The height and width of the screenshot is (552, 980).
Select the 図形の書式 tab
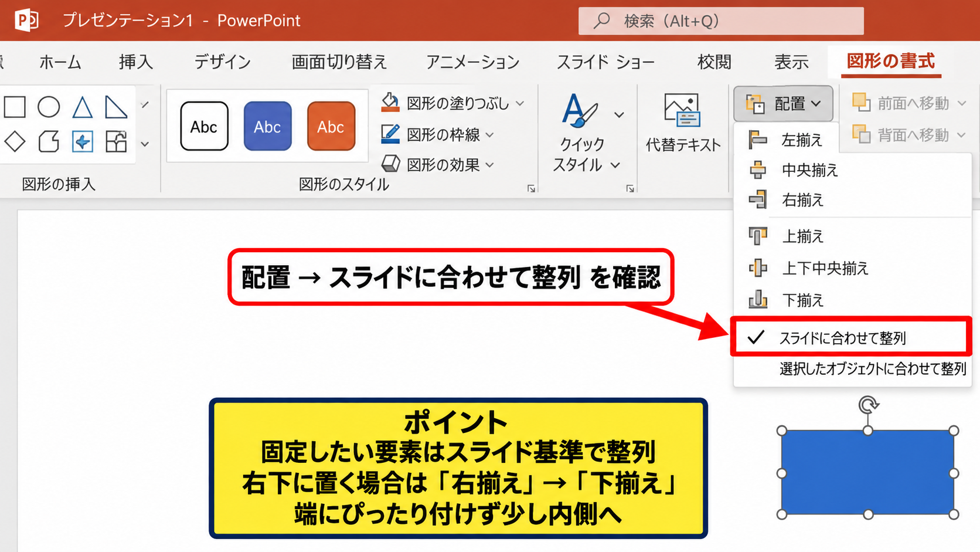(891, 61)
